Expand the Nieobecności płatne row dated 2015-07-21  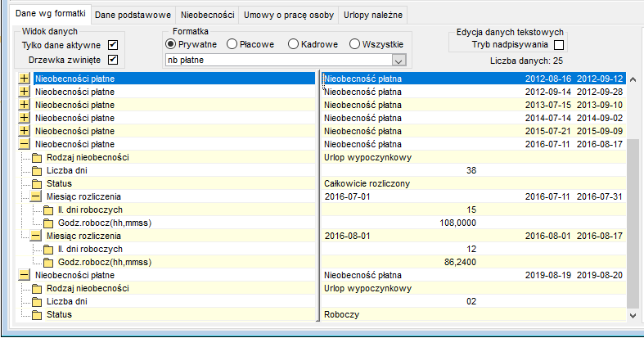coord(25,131)
